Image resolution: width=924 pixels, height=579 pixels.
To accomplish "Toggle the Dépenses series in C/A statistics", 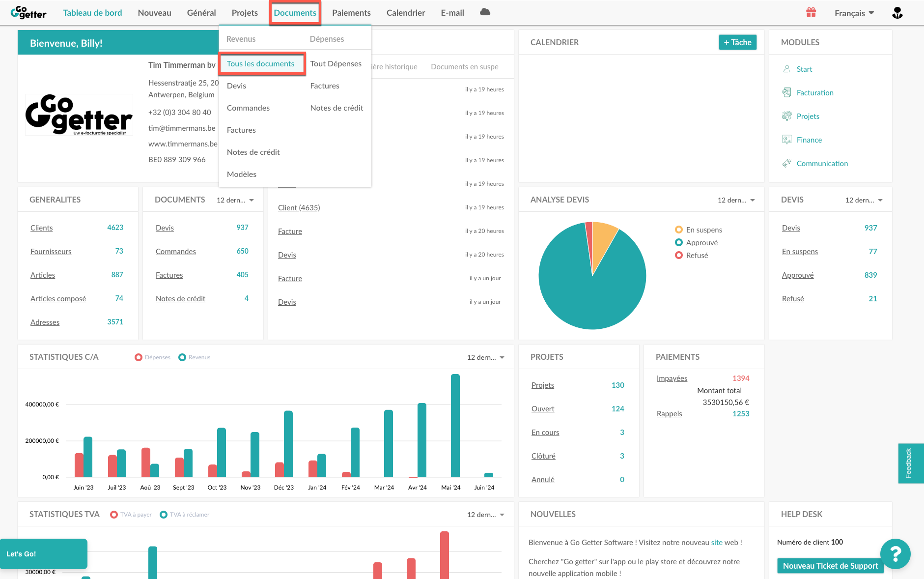I will (153, 357).
